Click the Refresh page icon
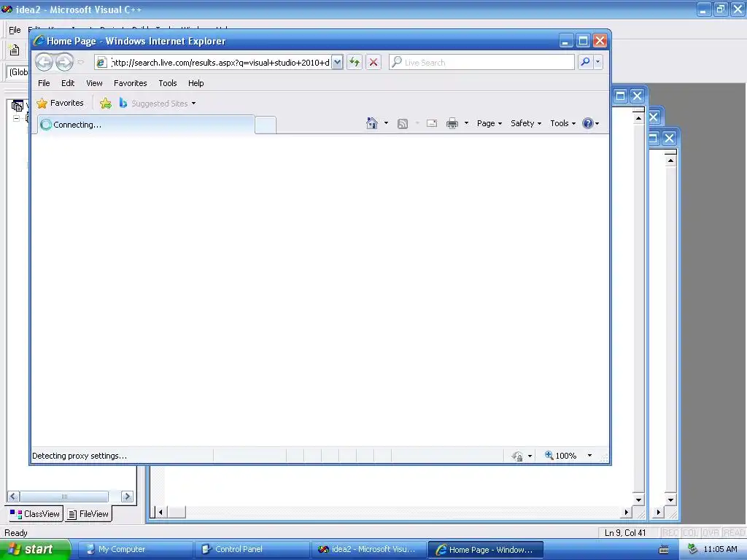This screenshot has width=747, height=560. (x=355, y=63)
